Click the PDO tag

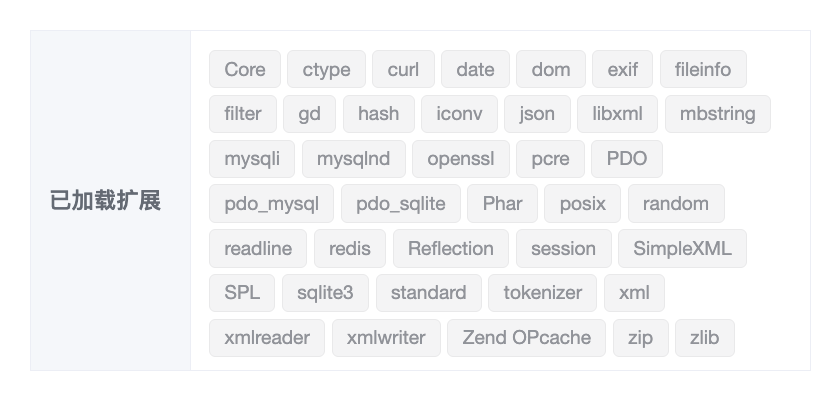coord(627,159)
